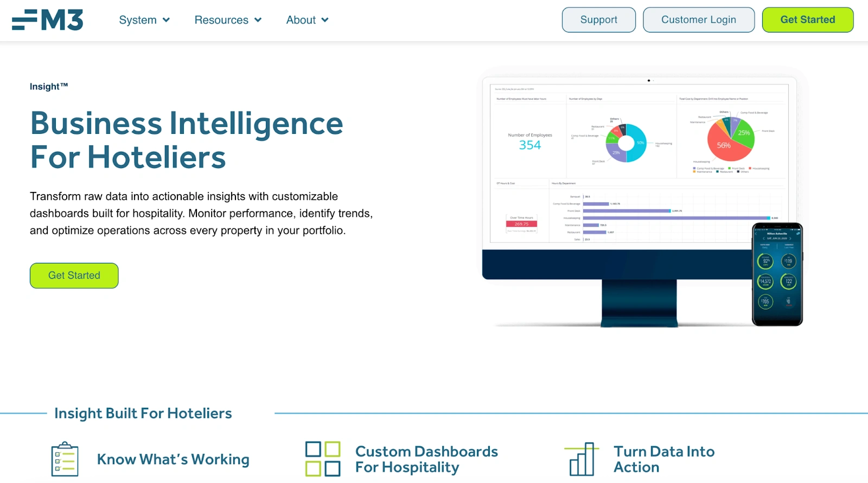Click Get Started below the hero text
Viewport: 868px width, 483px height.
click(x=74, y=275)
